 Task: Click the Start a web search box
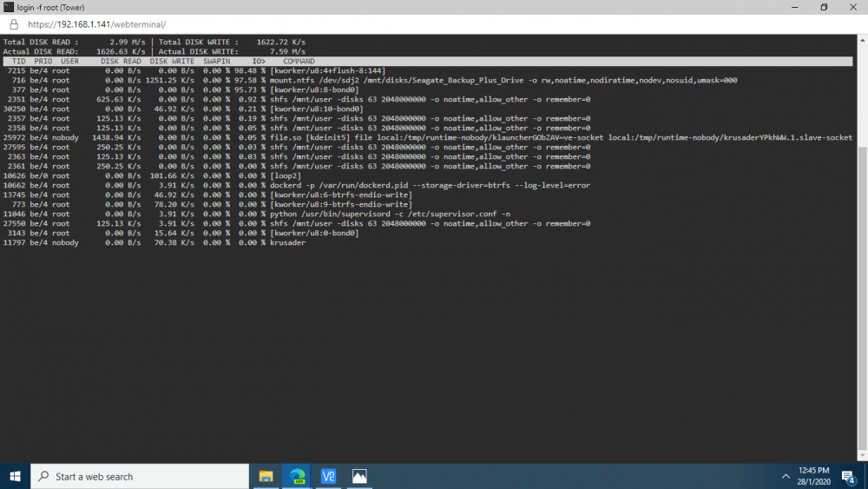[140, 476]
